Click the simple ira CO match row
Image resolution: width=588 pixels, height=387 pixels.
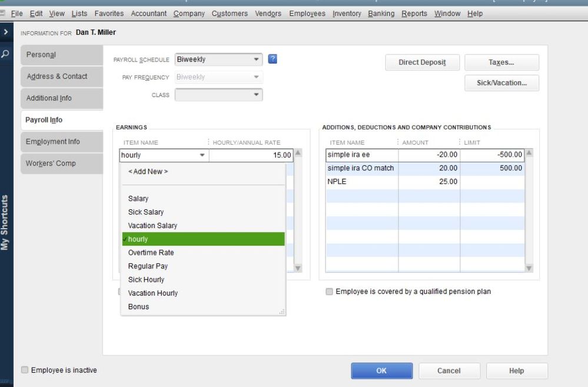[x=425, y=168]
